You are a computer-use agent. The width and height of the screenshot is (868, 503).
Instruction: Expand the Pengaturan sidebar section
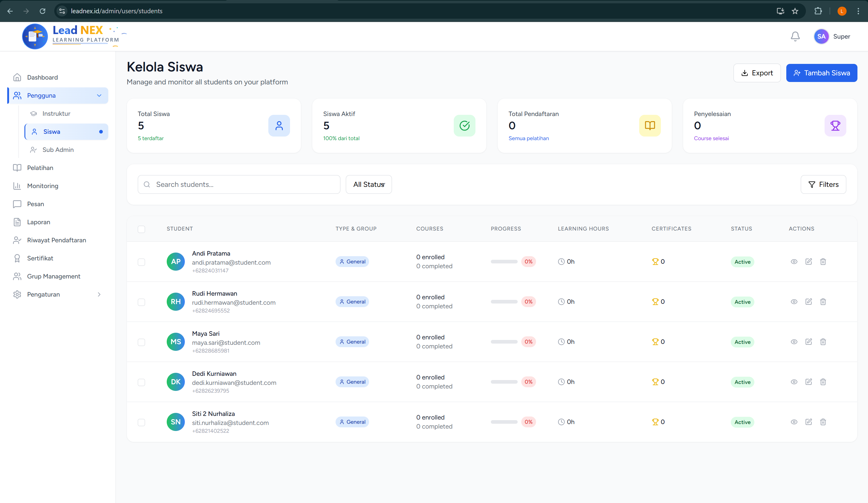(99, 294)
